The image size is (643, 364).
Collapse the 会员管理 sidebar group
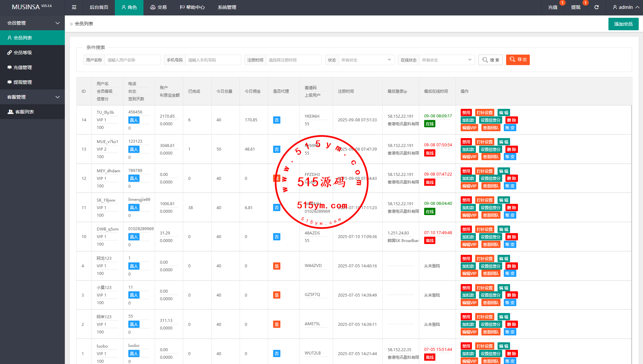click(32, 23)
